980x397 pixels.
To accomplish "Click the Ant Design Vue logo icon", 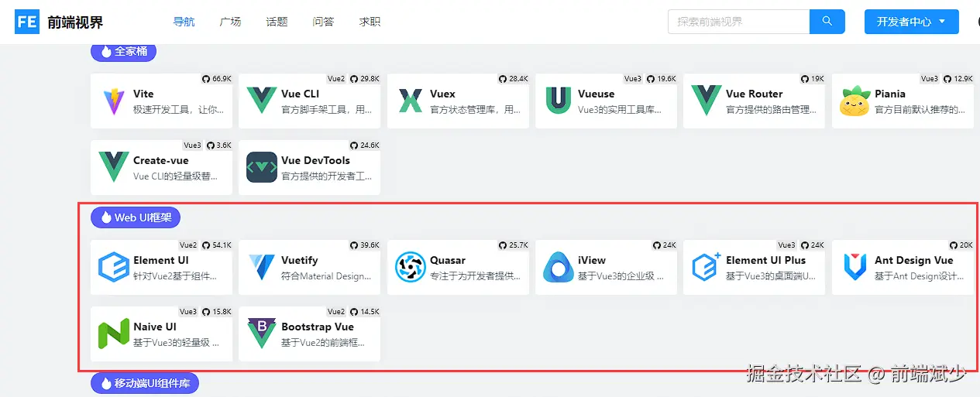I will (x=855, y=267).
